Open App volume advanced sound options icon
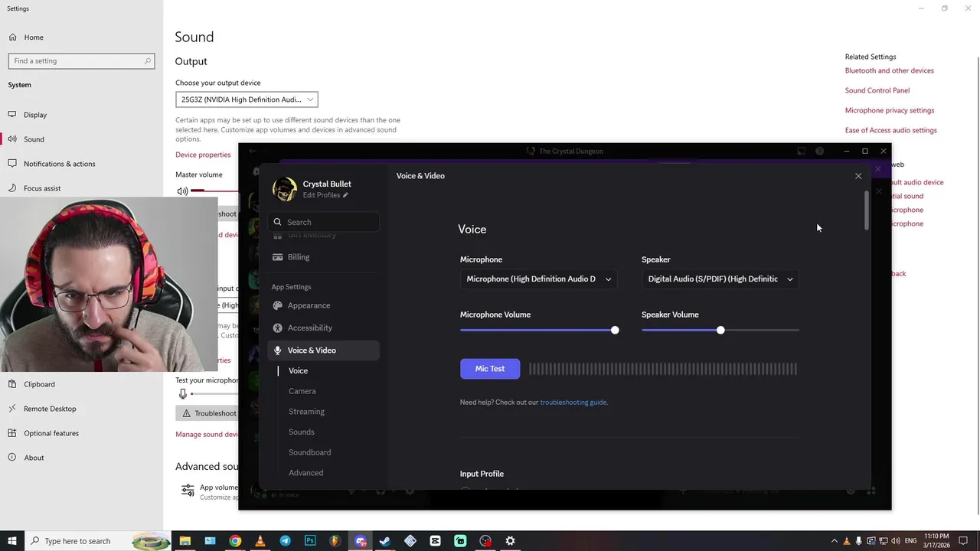This screenshot has width=980, height=551. [x=187, y=491]
